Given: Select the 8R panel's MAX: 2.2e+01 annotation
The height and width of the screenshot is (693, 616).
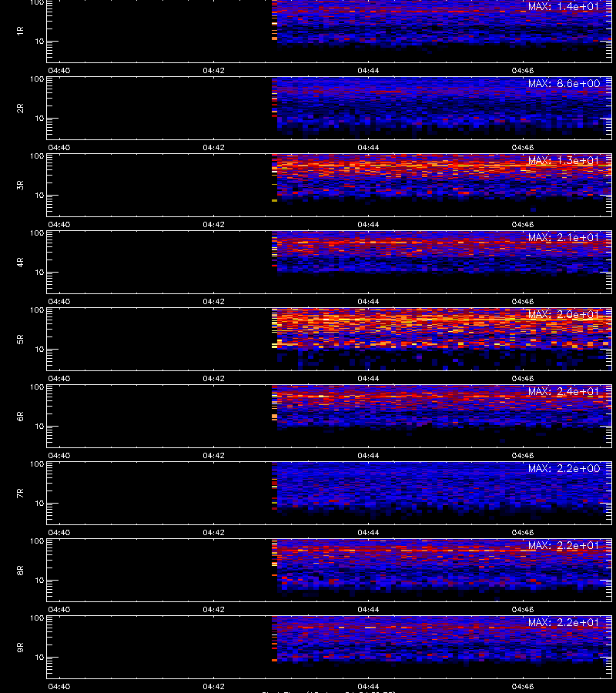Looking at the screenshot, I should click(564, 545).
